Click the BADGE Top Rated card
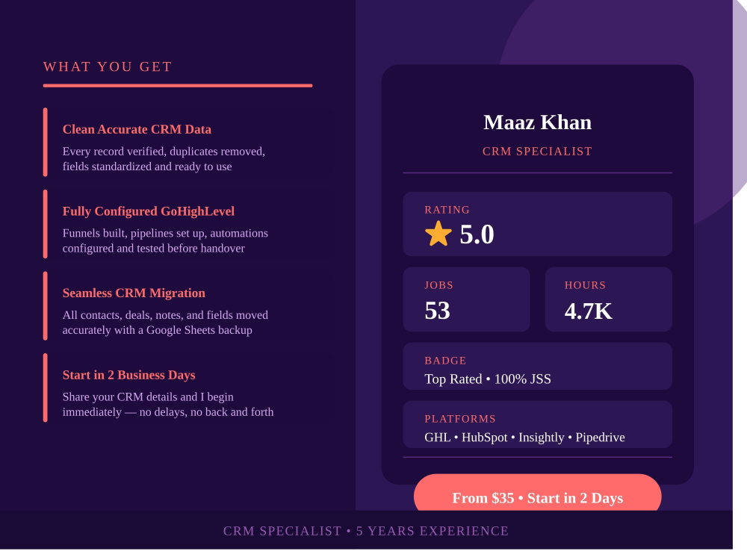Screen dimensions: 747x560 [537, 366]
